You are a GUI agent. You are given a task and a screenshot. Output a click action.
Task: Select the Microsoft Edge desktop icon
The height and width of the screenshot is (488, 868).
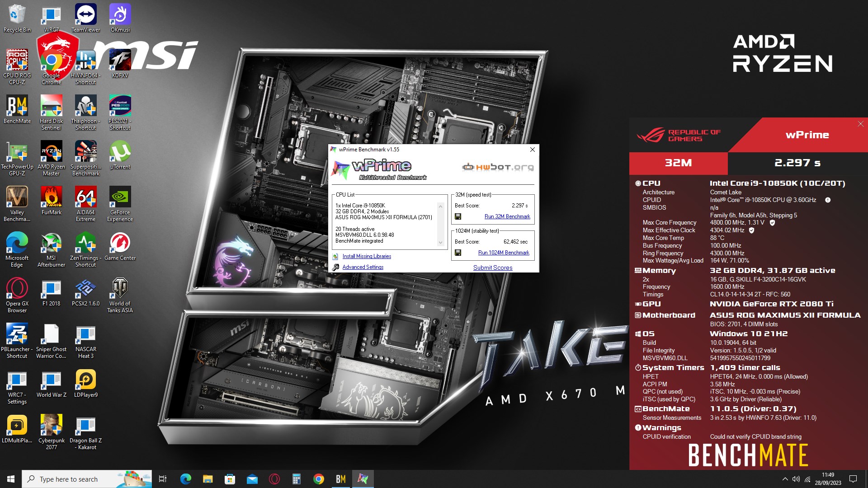tap(17, 249)
